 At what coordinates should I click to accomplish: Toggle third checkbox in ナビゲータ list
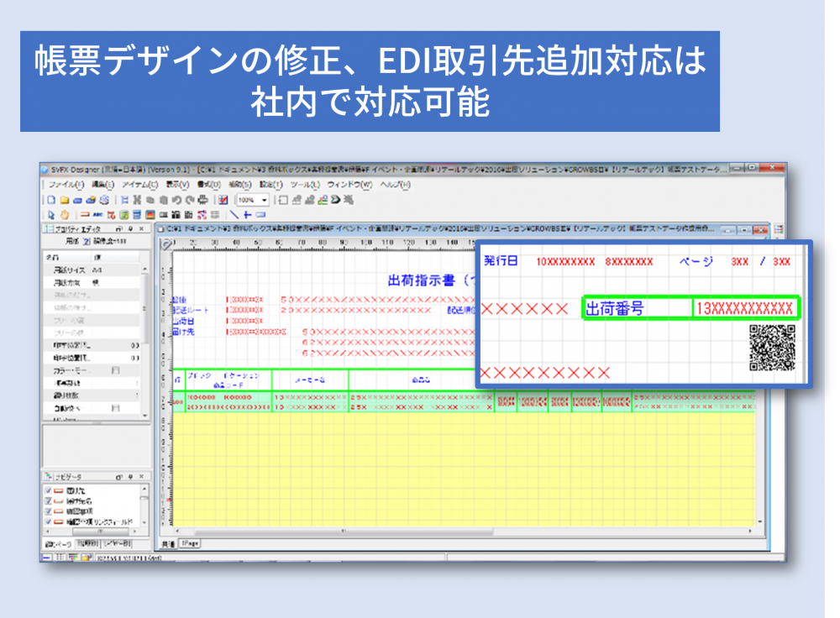click(48, 511)
